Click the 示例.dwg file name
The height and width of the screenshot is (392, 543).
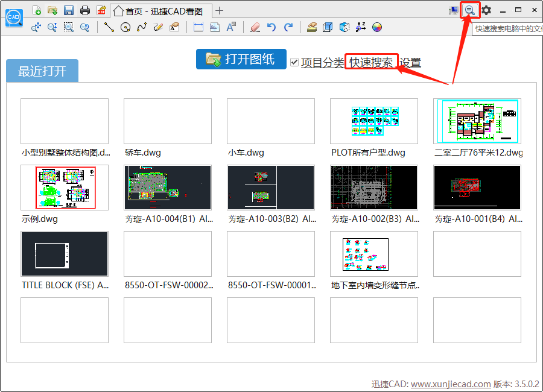[39, 219]
